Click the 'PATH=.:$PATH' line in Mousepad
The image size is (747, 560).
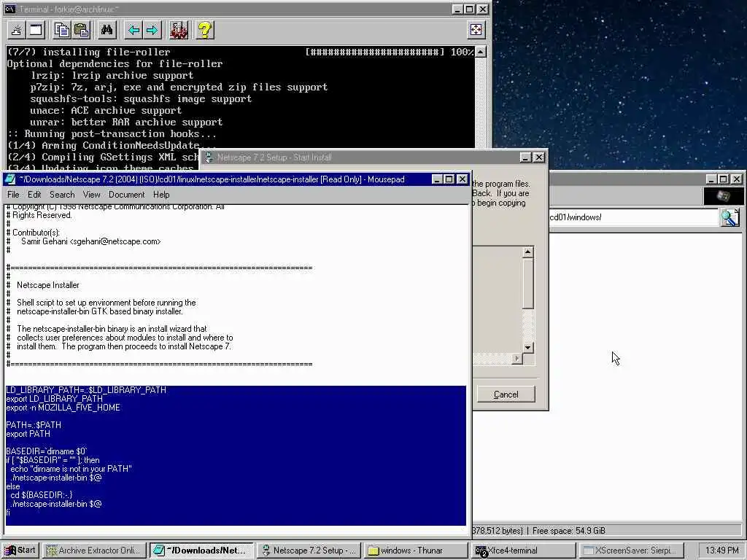34,425
